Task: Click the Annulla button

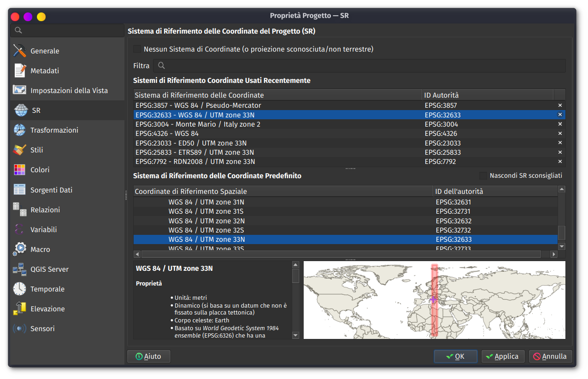Action: click(550, 356)
